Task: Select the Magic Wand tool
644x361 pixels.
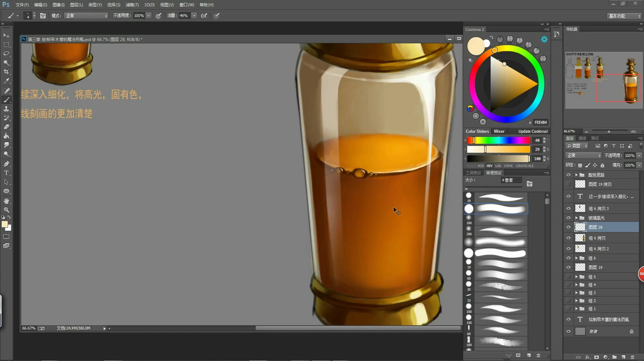Action: 6,63
